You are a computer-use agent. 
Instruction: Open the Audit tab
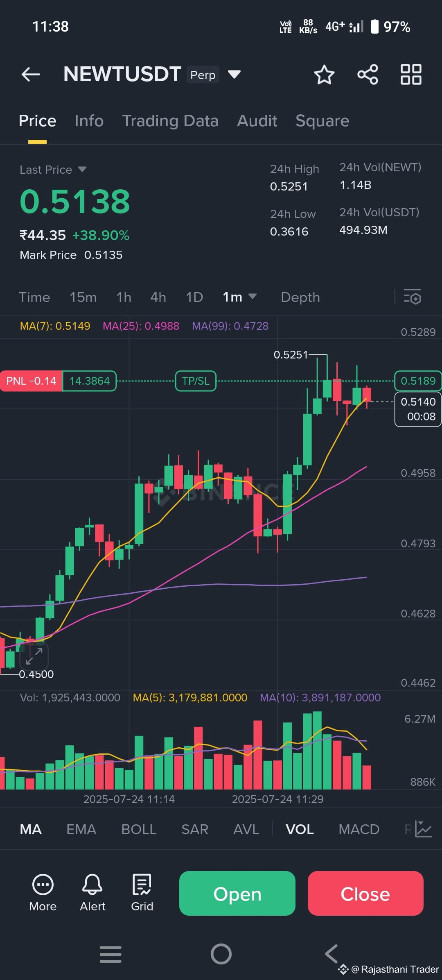[x=257, y=121]
